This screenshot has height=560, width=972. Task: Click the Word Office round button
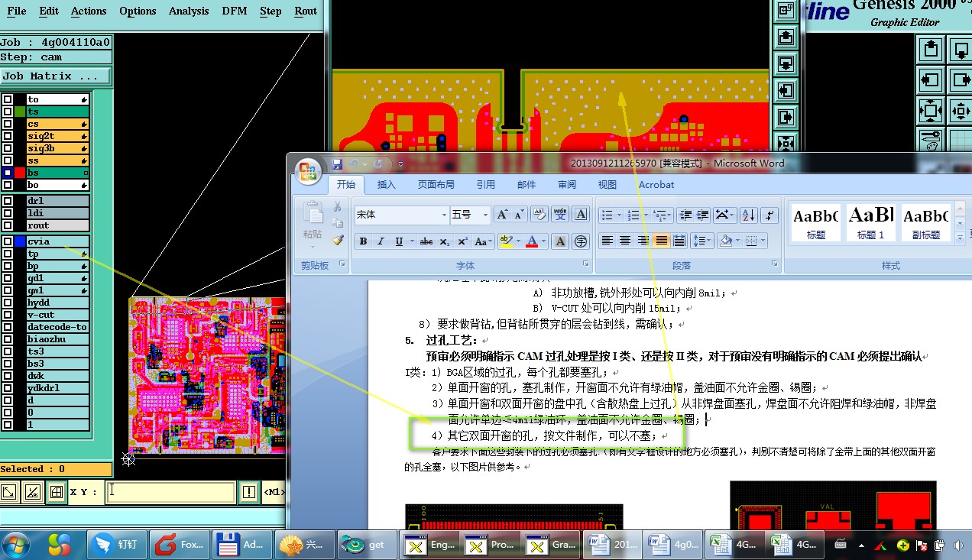pos(309,171)
